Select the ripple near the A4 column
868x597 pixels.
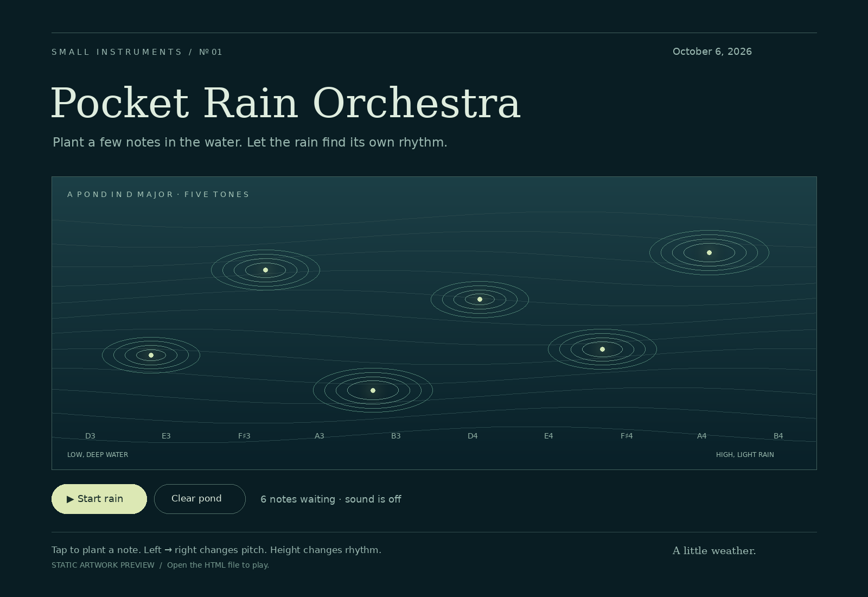[709, 252]
